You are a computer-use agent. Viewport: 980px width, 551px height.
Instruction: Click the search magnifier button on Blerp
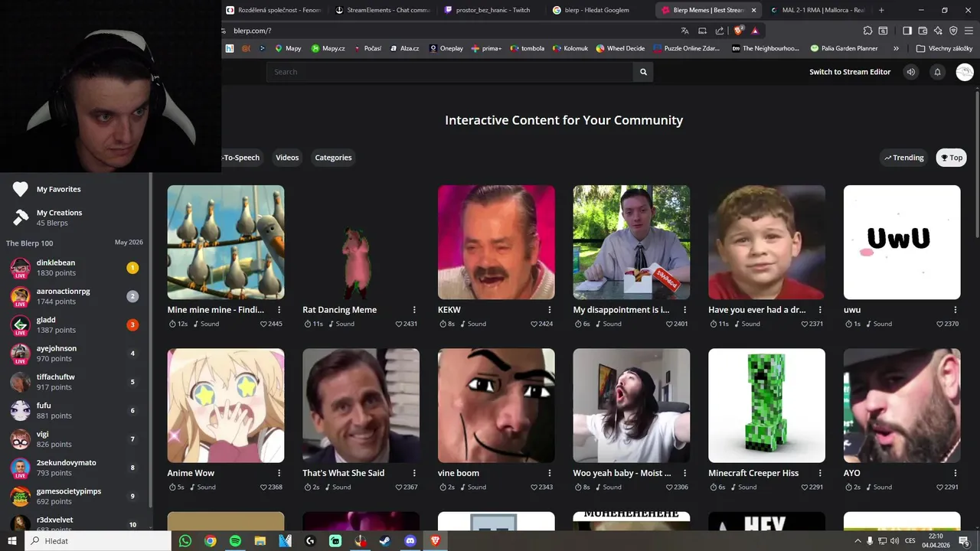(643, 72)
